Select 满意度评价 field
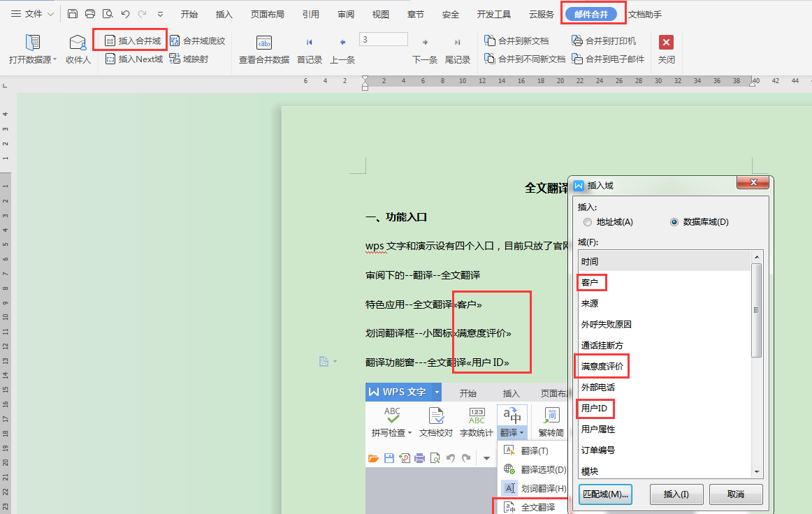812x514 pixels. pos(665,367)
